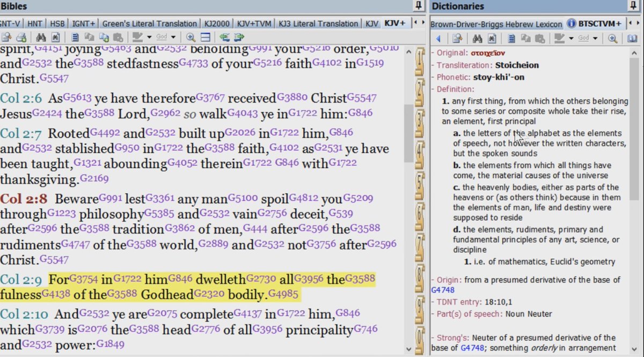Image resolution: width=644 pixels, height=357 pixels.
Task: Click the Dictionaries pane vertical scrollbar
Action: tap(634, 201)
